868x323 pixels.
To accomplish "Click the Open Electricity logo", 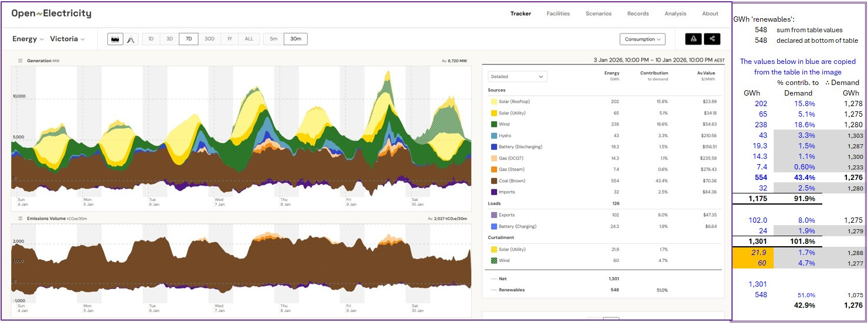I will [x=51, y=13].
